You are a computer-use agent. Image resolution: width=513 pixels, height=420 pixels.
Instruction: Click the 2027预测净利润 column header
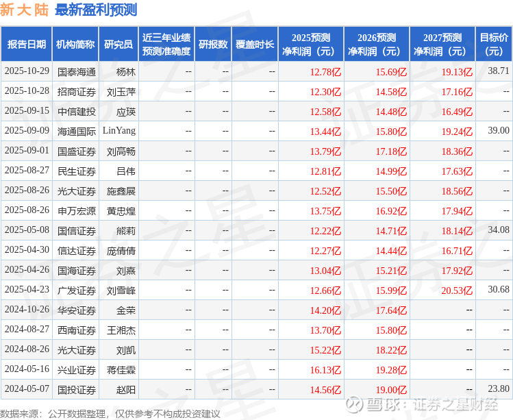tap(442, 45)
